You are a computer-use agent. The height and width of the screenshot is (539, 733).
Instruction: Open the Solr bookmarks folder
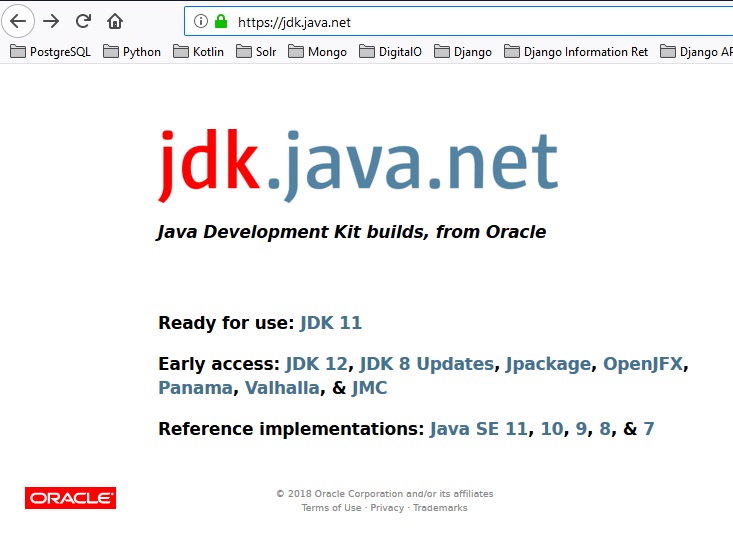click(256, 51)
